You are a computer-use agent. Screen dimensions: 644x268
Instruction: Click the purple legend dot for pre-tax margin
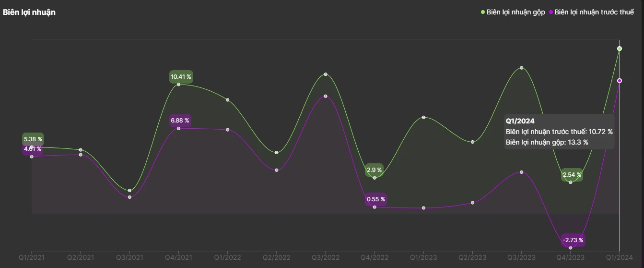tap(551, 12)
